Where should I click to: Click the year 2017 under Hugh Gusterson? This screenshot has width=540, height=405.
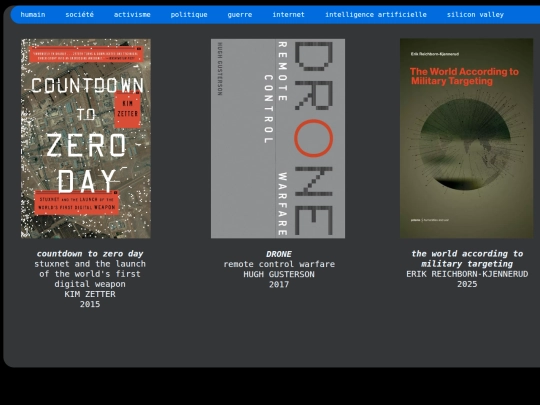coord(279,284)
